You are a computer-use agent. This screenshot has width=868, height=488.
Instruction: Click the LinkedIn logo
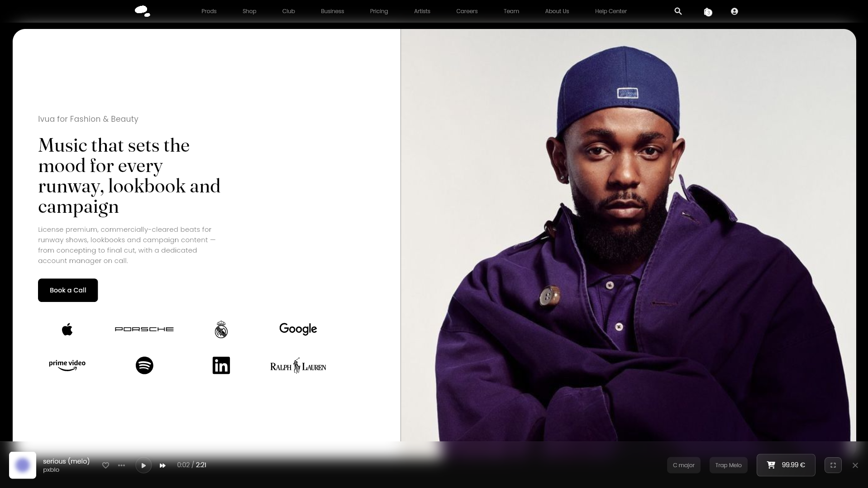221,365
